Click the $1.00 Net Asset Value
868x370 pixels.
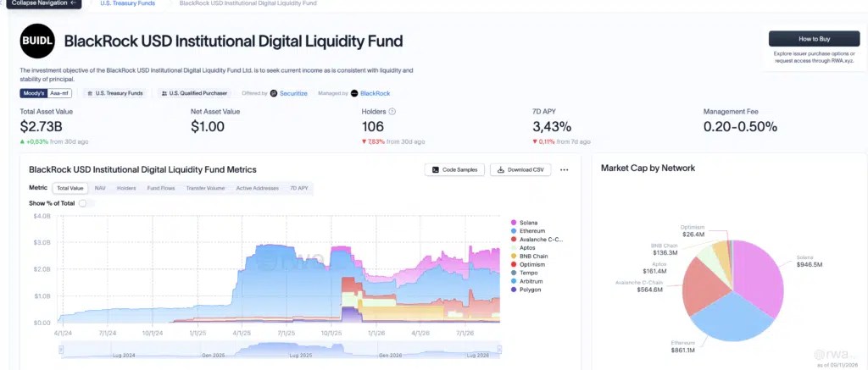pos(208,127)
